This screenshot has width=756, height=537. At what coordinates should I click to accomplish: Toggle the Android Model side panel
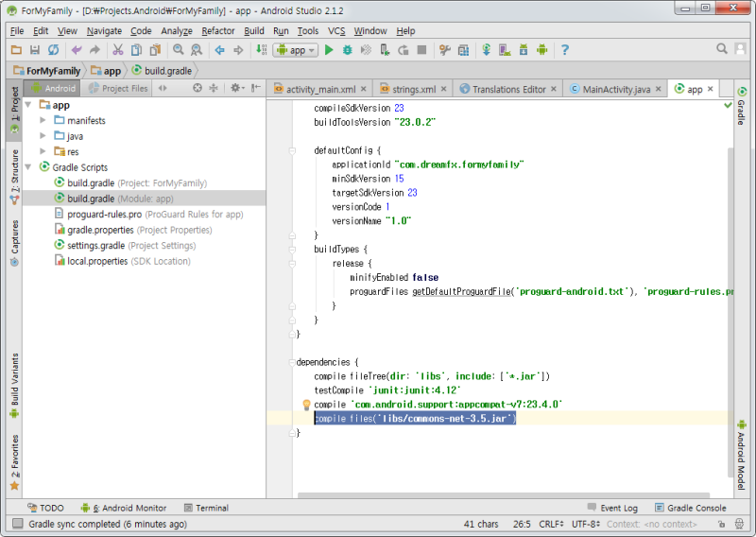tap(742, 455)
